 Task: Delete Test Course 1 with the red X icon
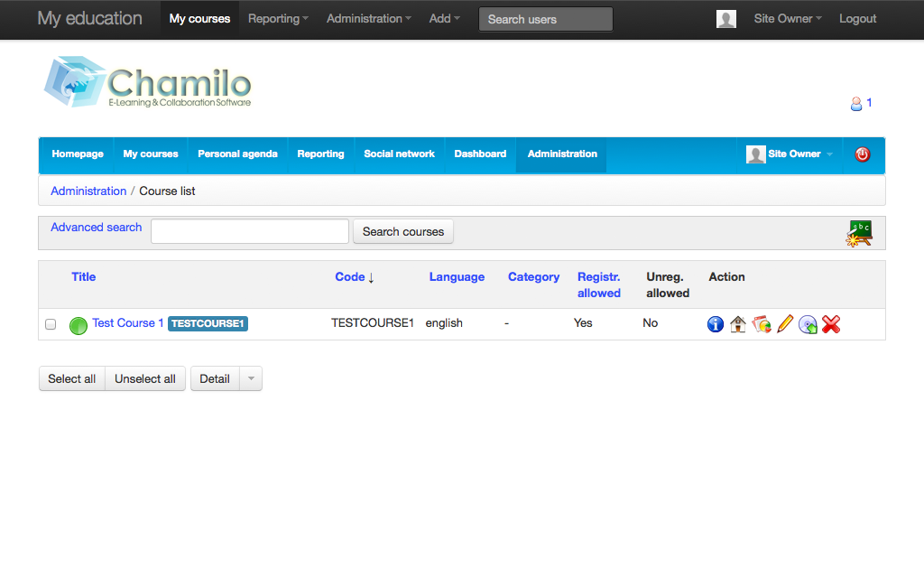831,324
